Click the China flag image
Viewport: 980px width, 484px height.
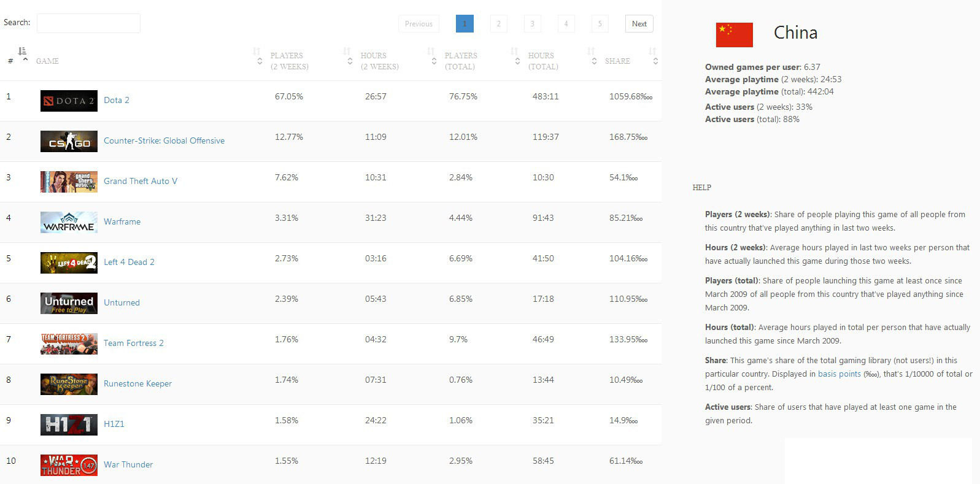tap(734, 35)
